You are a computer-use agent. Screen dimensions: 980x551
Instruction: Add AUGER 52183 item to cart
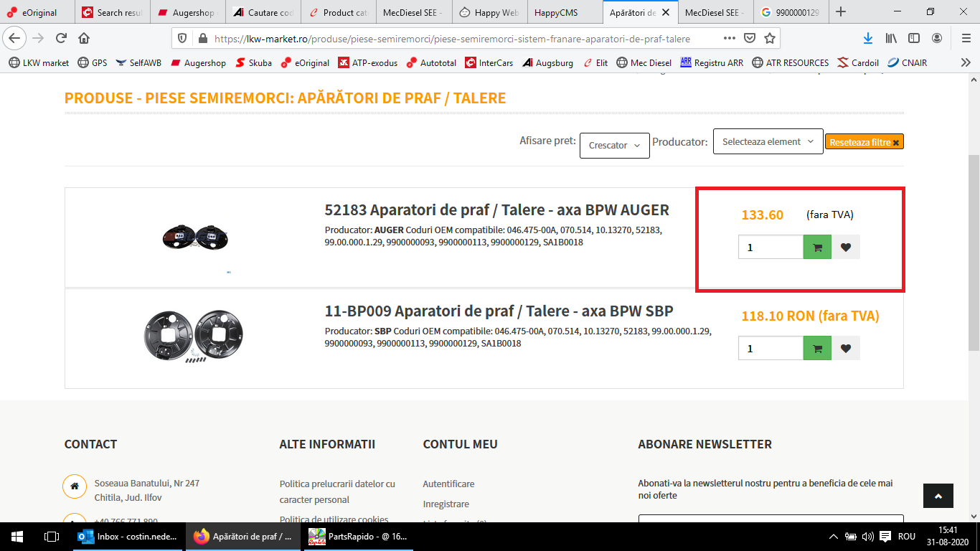[817, 247]
